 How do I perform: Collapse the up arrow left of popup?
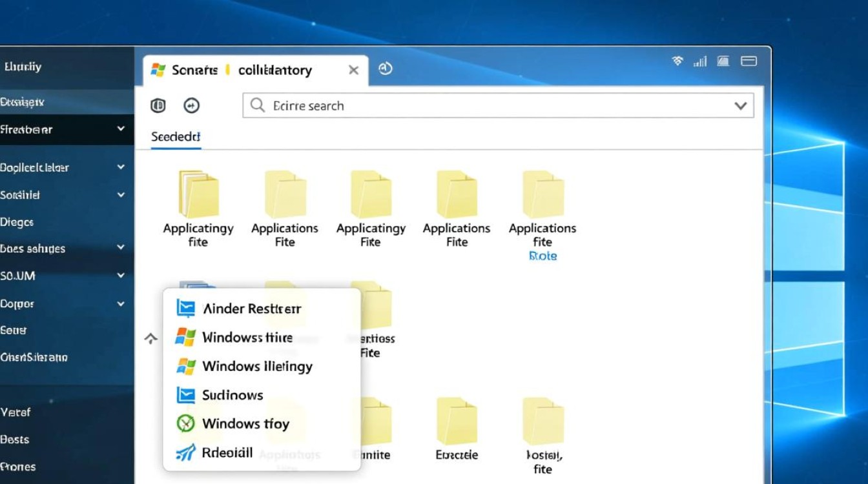click(150, 338)
